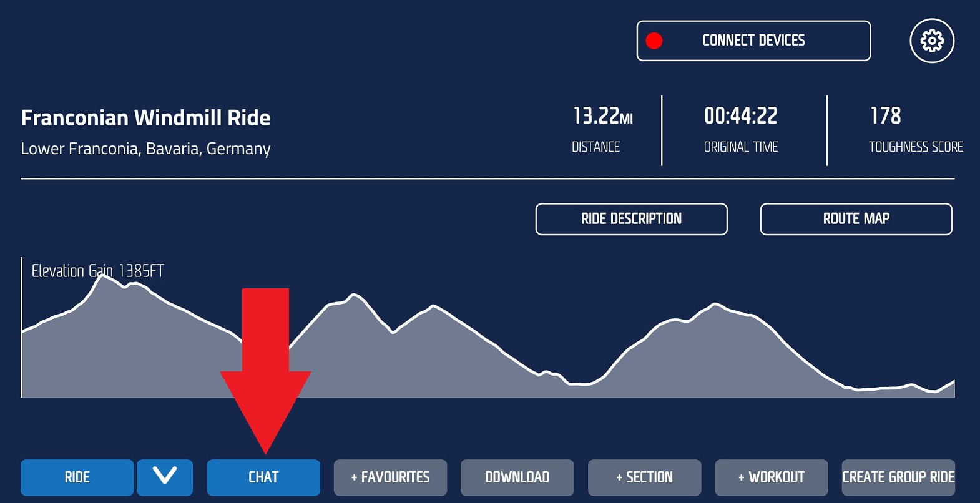The width and height of the screenshot is (980, 503).
Task: Click the 178 toughness score value
Action: tap(886, 115)
